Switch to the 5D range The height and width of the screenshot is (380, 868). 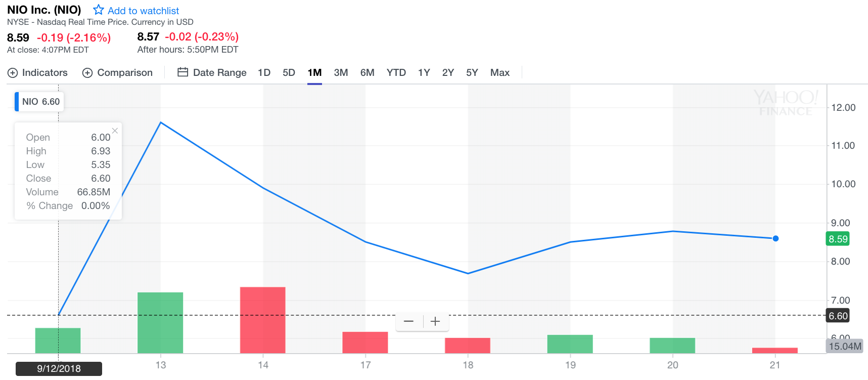(289, 72)
